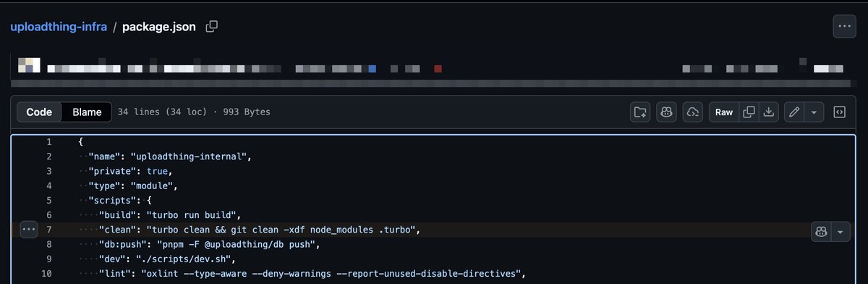
Task: Download the raw file
Action: 769,112
